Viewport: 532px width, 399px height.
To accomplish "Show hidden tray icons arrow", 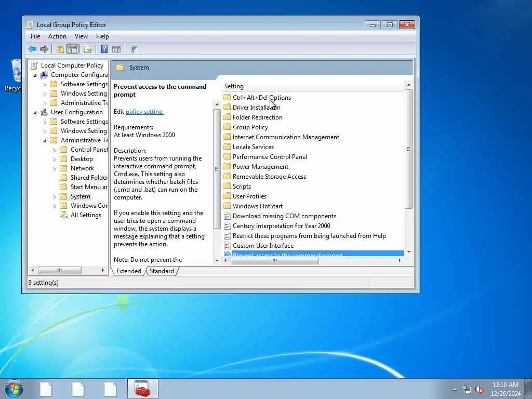I will point(454,390).
